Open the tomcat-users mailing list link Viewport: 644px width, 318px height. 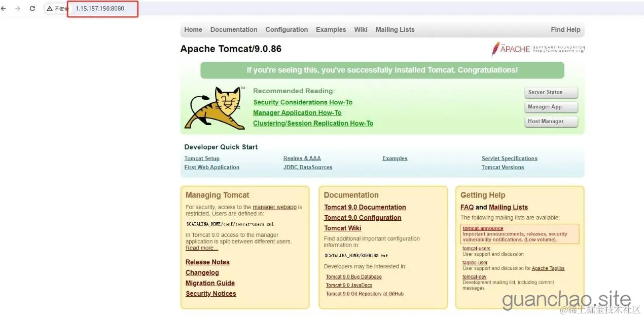pyautogui.click(x=477, y=249)
